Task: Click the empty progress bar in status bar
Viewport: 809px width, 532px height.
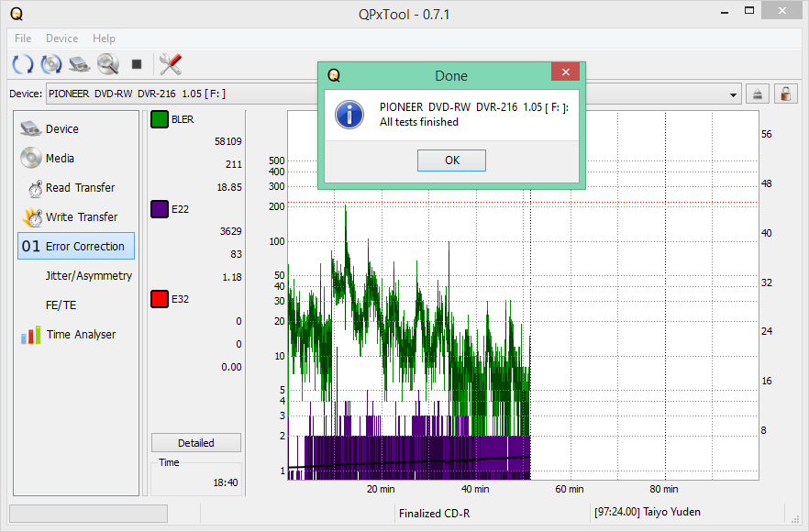Action: 88,514
